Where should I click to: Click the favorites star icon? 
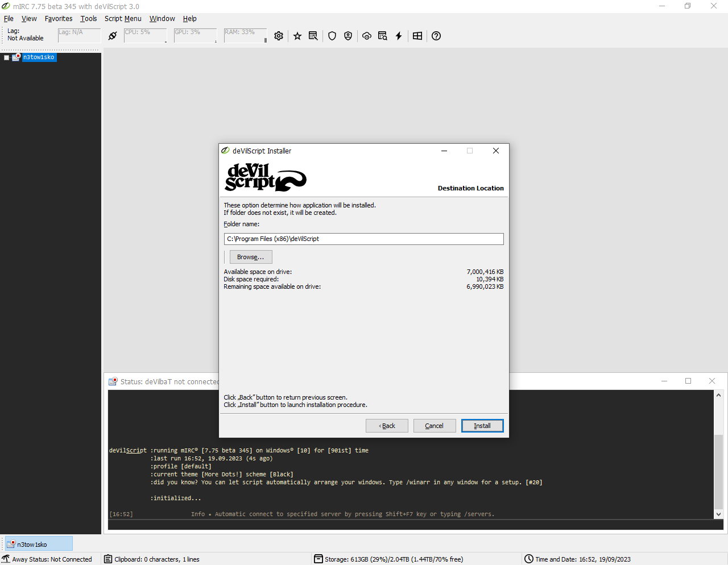[x=297, y=36]
